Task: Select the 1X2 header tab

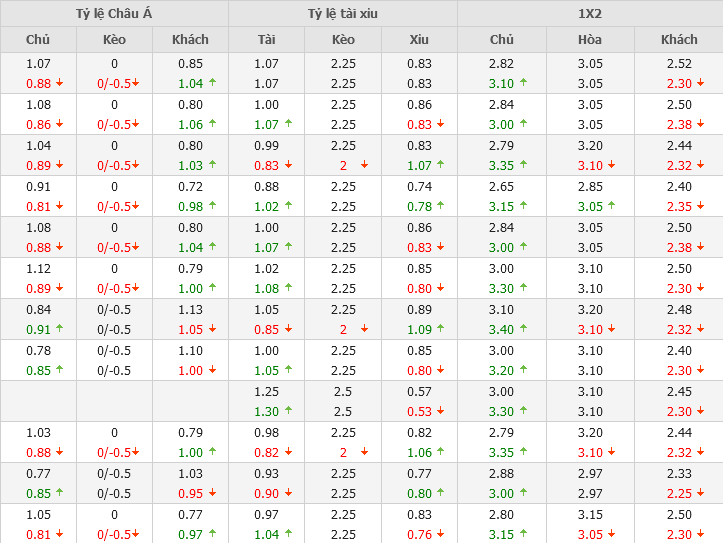Action: [x=590, y=14]
